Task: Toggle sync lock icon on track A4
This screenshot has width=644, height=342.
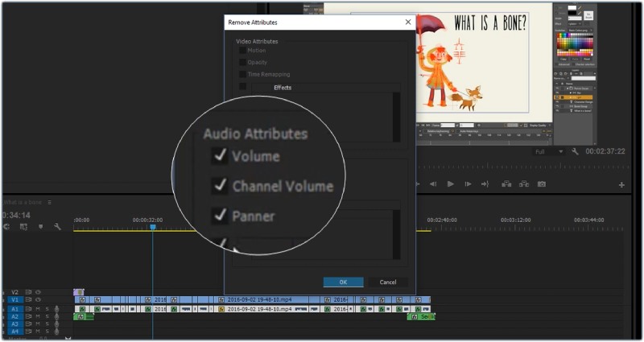Action: 28,332
